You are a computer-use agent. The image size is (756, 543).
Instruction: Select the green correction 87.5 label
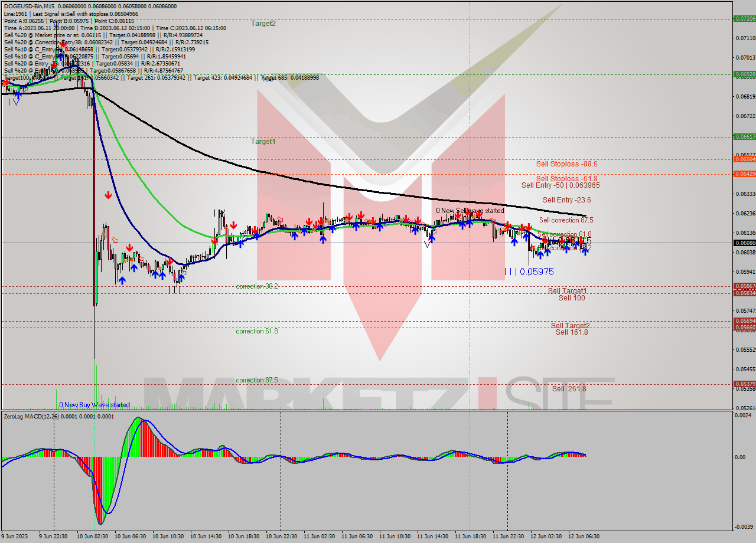coord(257,380)
